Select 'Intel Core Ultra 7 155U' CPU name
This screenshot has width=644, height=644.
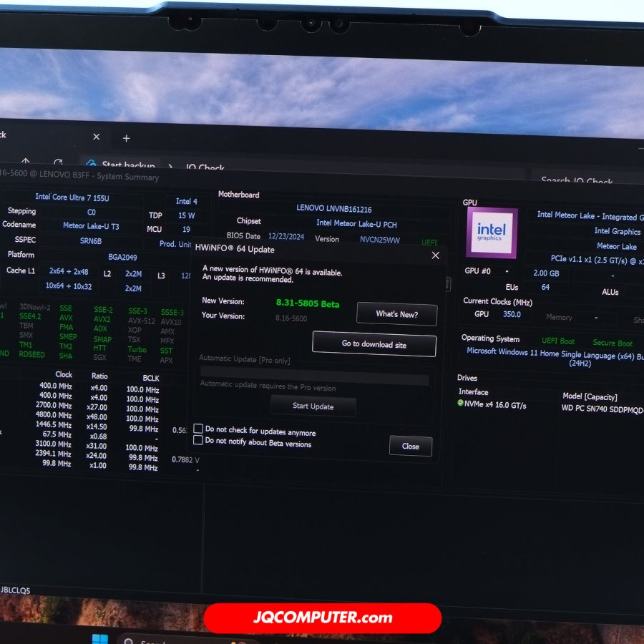(72, 197)
